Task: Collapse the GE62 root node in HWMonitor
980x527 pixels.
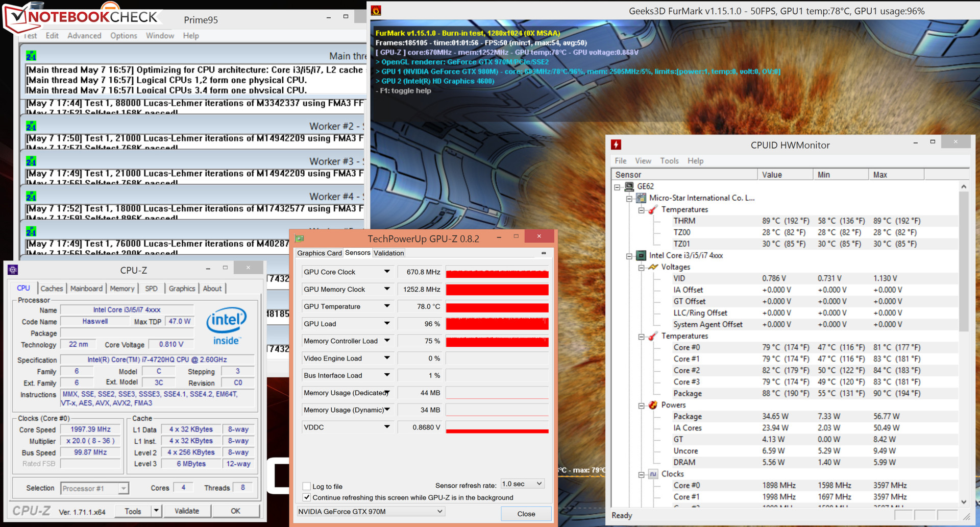Action: click(617, 187)
